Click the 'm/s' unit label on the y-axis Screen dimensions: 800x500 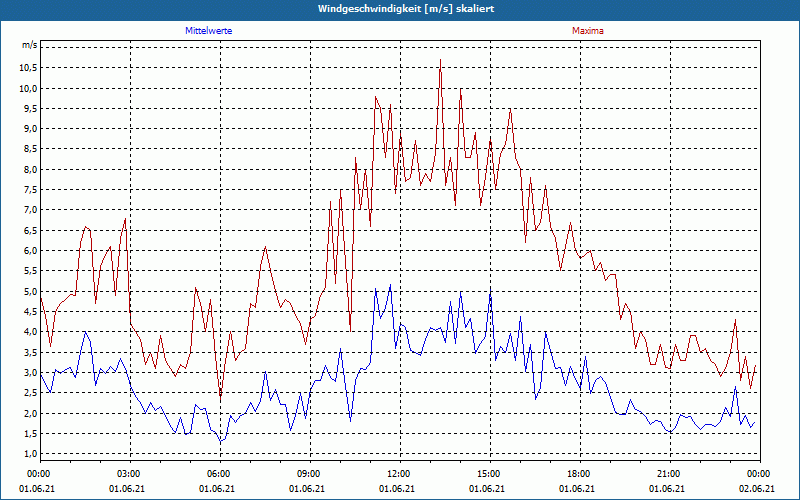29,45
